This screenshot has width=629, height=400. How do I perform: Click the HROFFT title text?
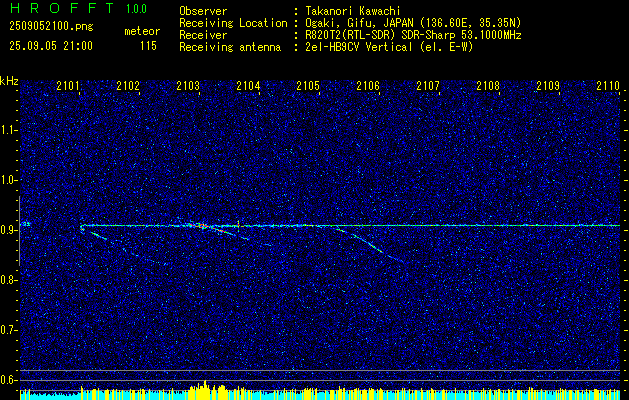coord(61,8)
